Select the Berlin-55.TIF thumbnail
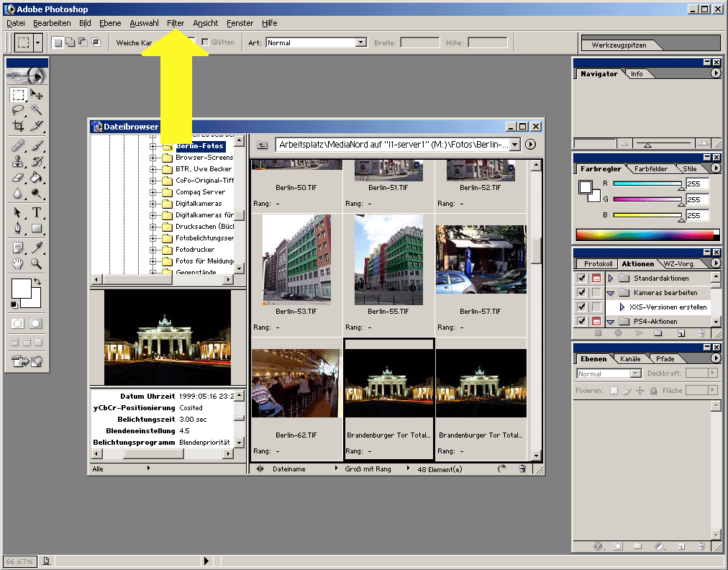 pos(388,260)
